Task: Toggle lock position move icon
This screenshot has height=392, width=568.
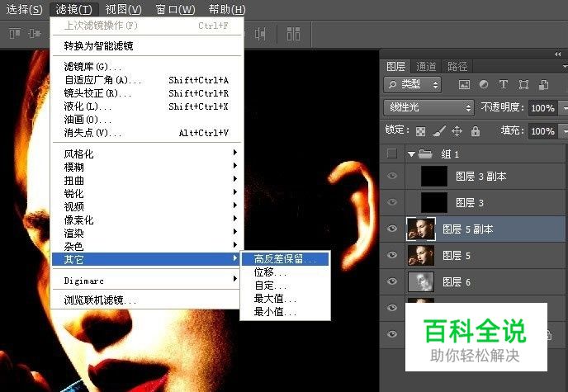Action: pyautogui.click(x=457, y=130)
